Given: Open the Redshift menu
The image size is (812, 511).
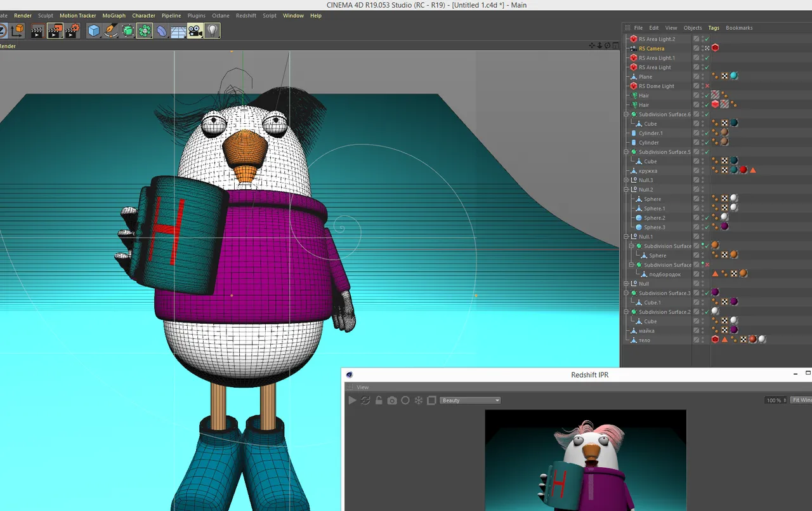Looking at the screenshot, I should click(246, 15).
